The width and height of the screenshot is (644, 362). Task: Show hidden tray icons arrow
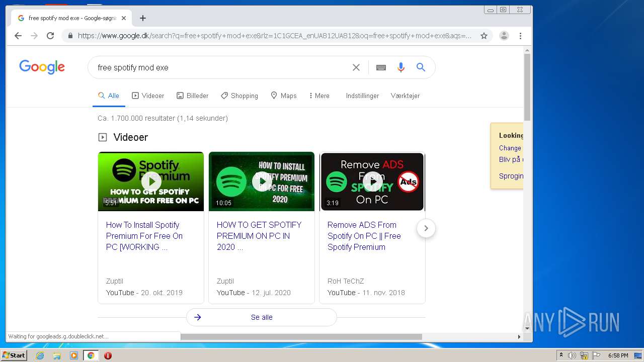(x=561, y=355)
